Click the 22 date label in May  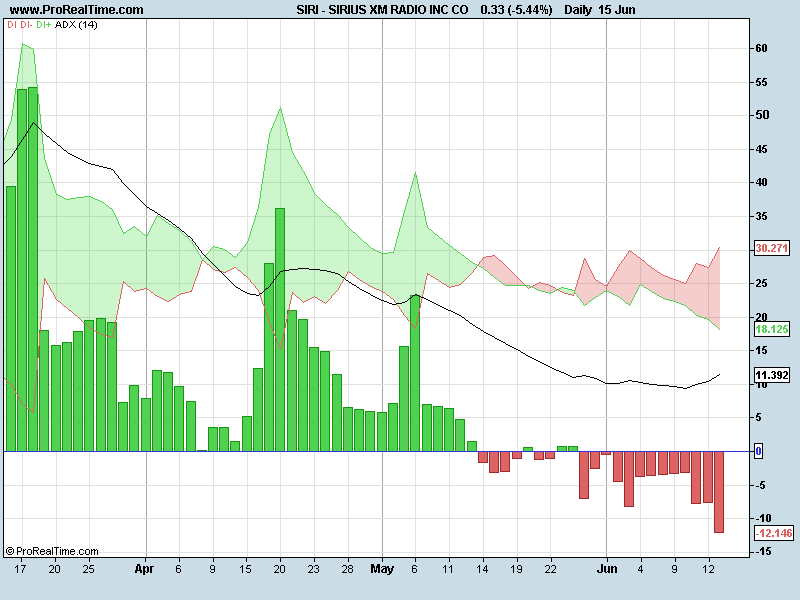pos(550,569)
